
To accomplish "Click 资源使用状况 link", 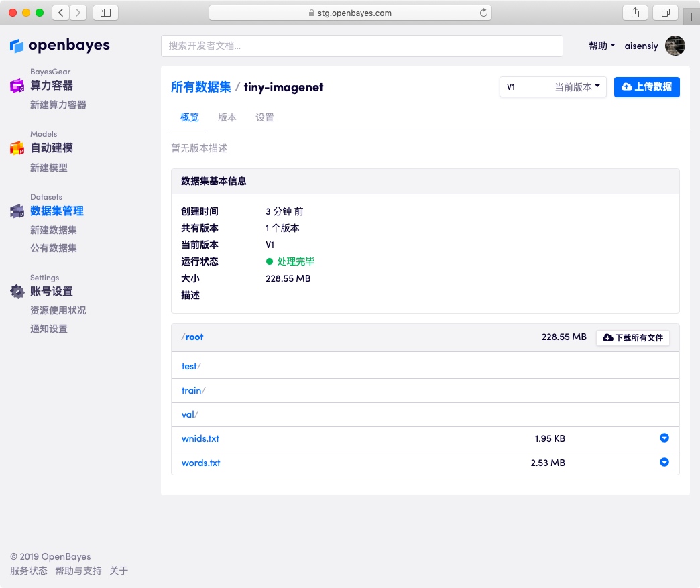I will [58, 310].
